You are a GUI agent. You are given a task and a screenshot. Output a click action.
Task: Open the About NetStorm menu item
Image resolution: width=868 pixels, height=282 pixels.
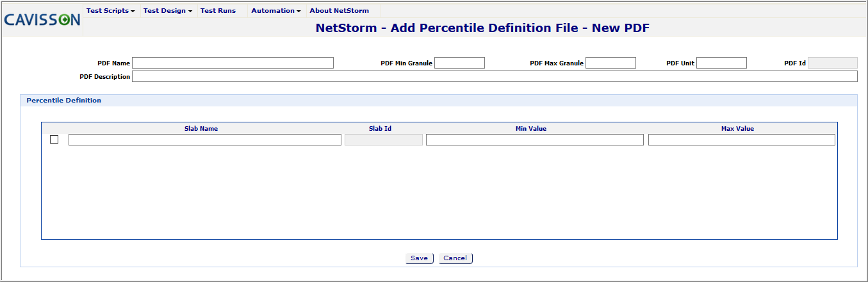[339, 11]
